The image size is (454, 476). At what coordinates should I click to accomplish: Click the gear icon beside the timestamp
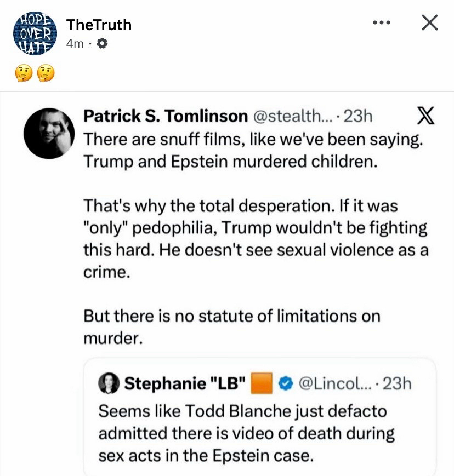click(x=101, y=44)
